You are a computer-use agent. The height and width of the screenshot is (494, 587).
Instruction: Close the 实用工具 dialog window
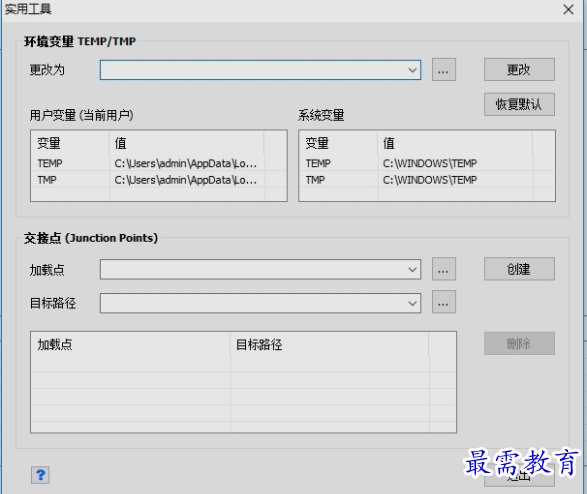568,9
